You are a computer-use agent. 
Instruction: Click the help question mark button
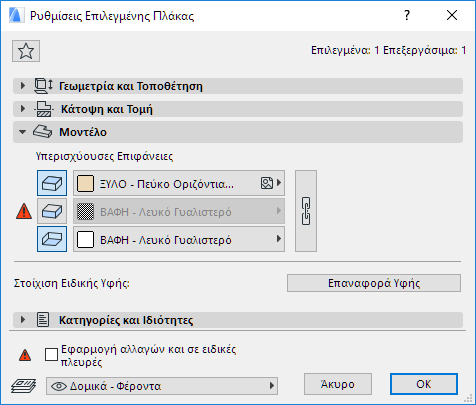[x=407, y=15]
